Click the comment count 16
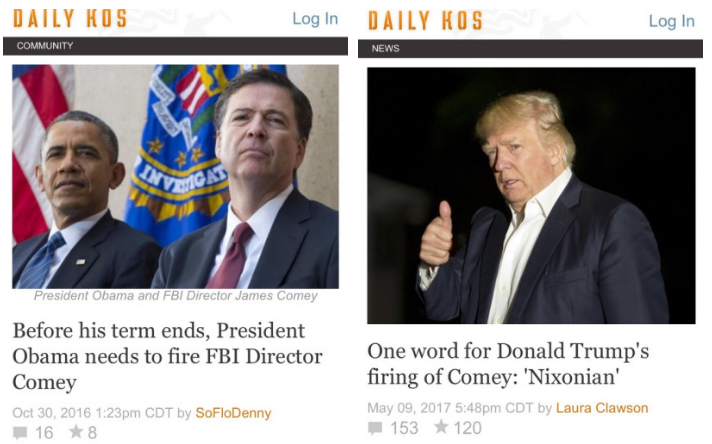 (x=44, y=433)
